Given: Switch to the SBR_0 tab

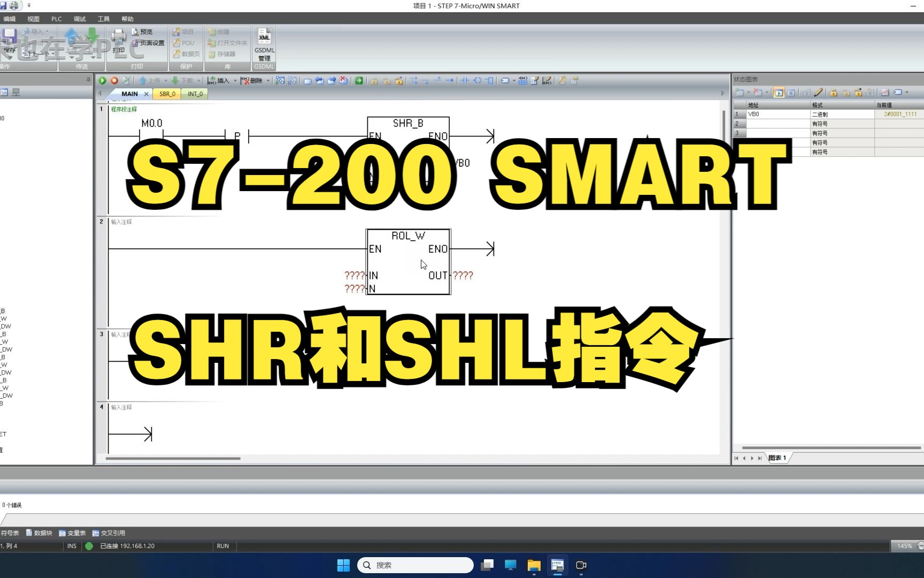Looking at the screenshot, I should tap(167, 94).
